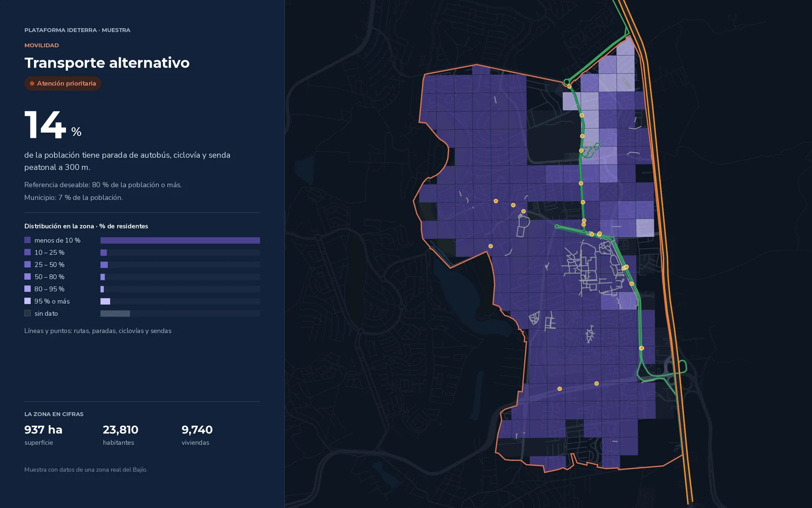Click the '937 ha' superficie figure
Screen dimensions: 812x508
pos(43,430)
